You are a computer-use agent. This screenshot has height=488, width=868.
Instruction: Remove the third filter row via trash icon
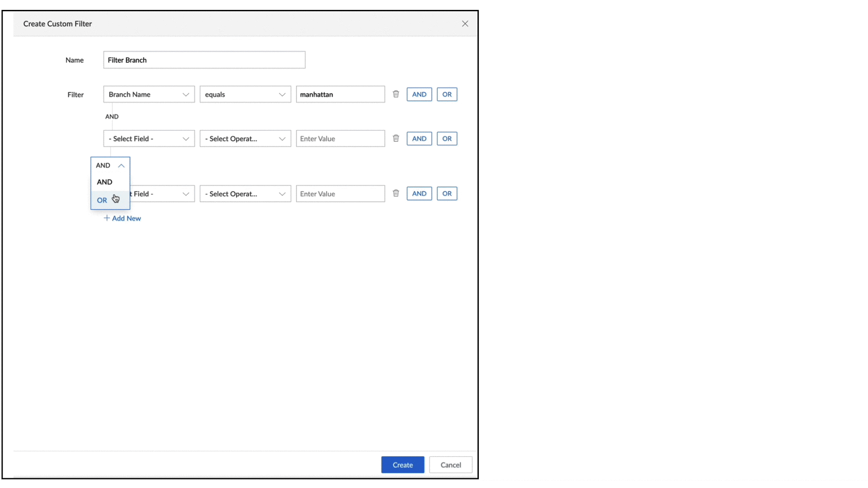[396, 193]
